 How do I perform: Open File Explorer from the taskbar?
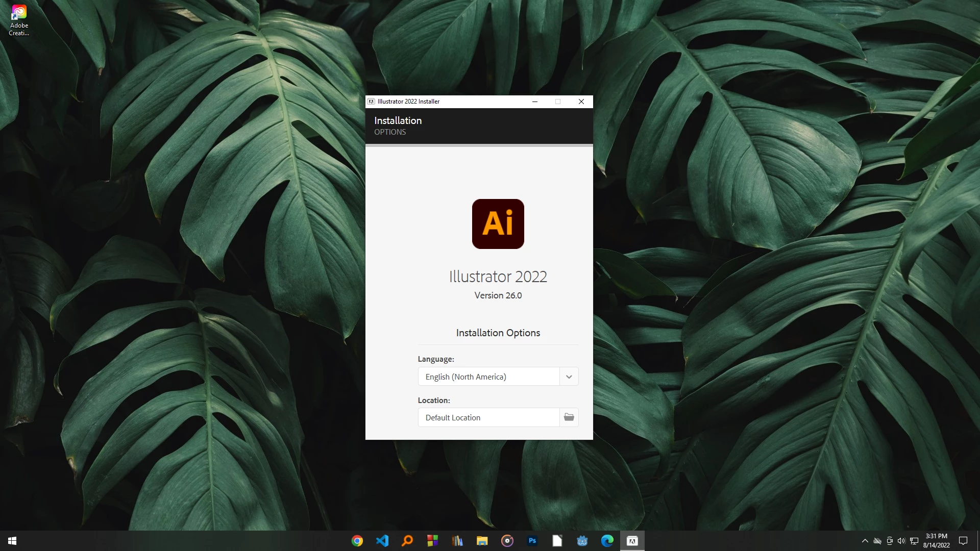point(482,541)
